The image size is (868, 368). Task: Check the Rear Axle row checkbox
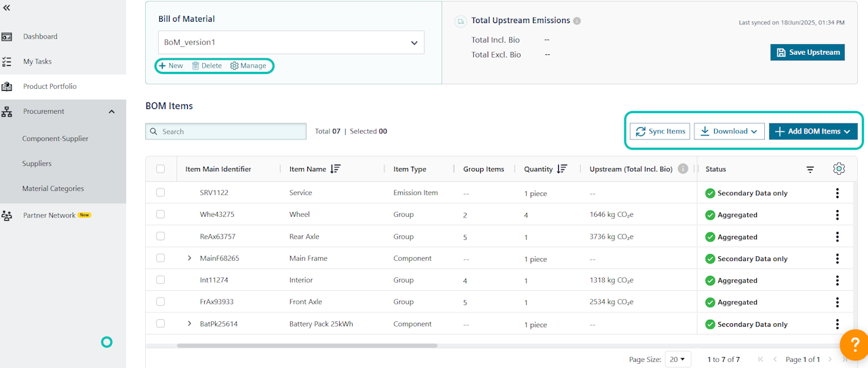pos(161,237)
